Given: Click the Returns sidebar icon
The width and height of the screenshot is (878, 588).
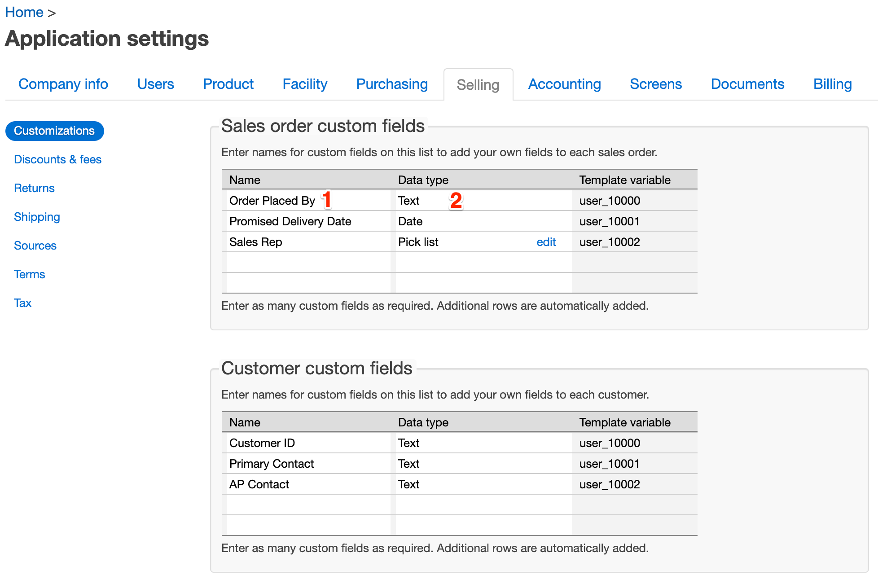Looking at the screenshot, I should point(34,188).
